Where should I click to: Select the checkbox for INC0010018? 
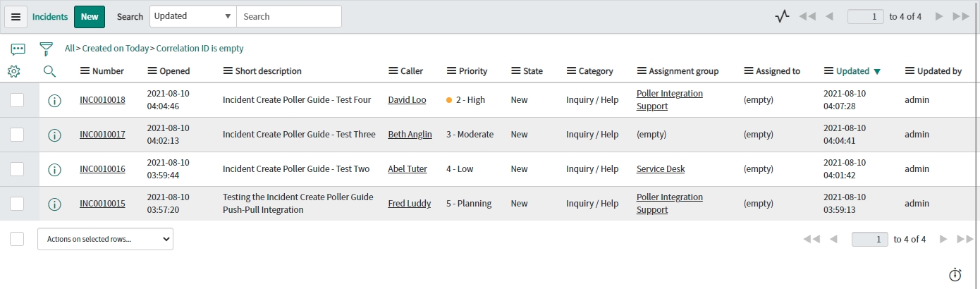(x=17, y=100)
